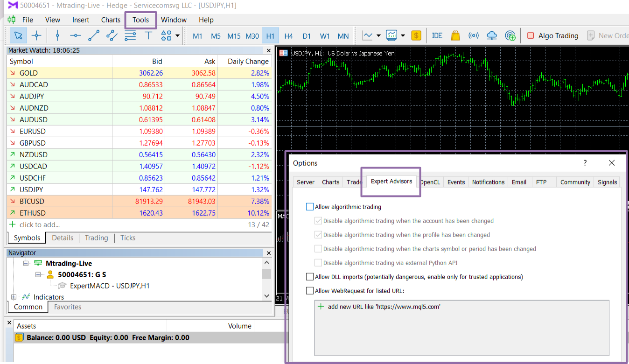The image size is (629, 364).
Task: Expand the shapes tool dropdown arrow
Action: (x=177, y=36)
